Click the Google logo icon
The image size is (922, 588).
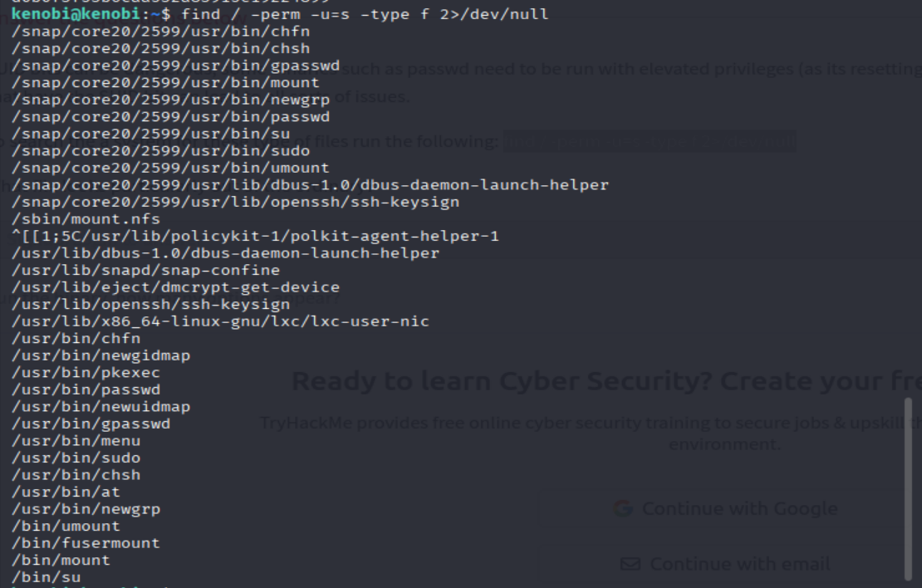(623, 508)
